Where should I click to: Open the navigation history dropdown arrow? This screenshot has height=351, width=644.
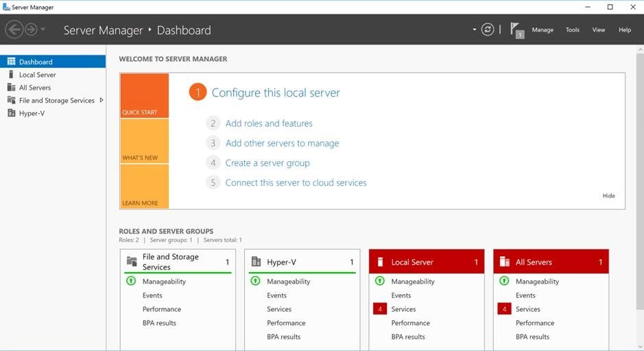tap(43, 29)
